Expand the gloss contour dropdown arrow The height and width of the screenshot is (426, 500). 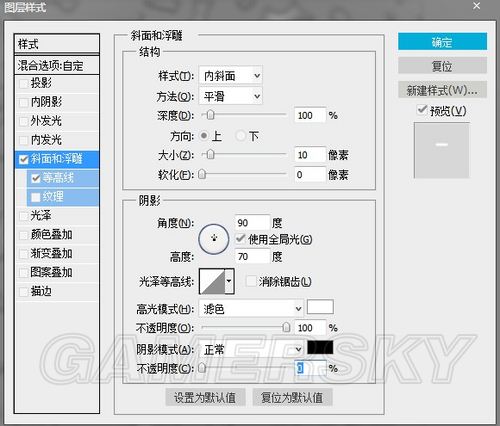click(229, 281)
